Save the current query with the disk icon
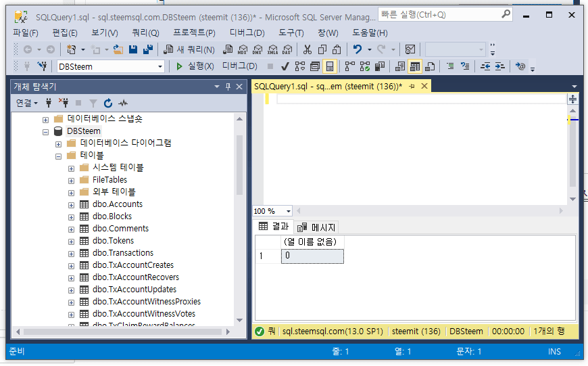 133,49
